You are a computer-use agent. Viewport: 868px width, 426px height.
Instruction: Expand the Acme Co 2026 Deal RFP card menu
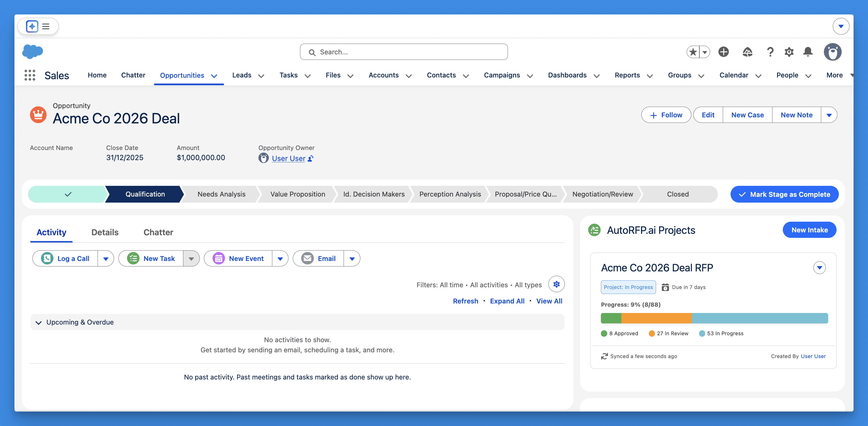click(x=819, y=268)
